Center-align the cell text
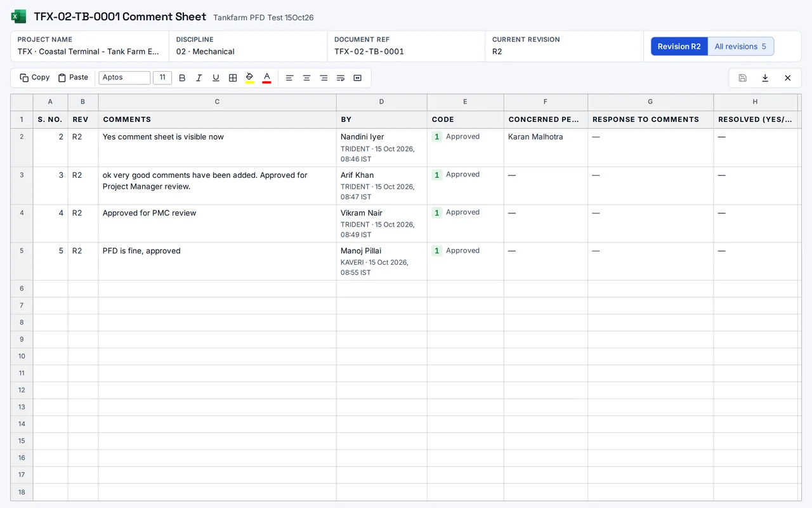812x508 pixels. pyautogui.click(x=306, y=77)
